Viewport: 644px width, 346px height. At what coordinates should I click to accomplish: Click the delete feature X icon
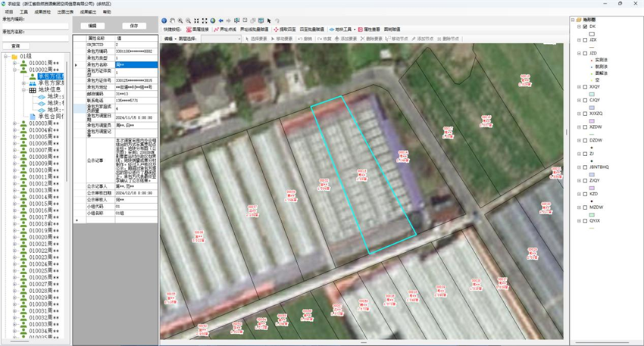[x=363, y=39]
